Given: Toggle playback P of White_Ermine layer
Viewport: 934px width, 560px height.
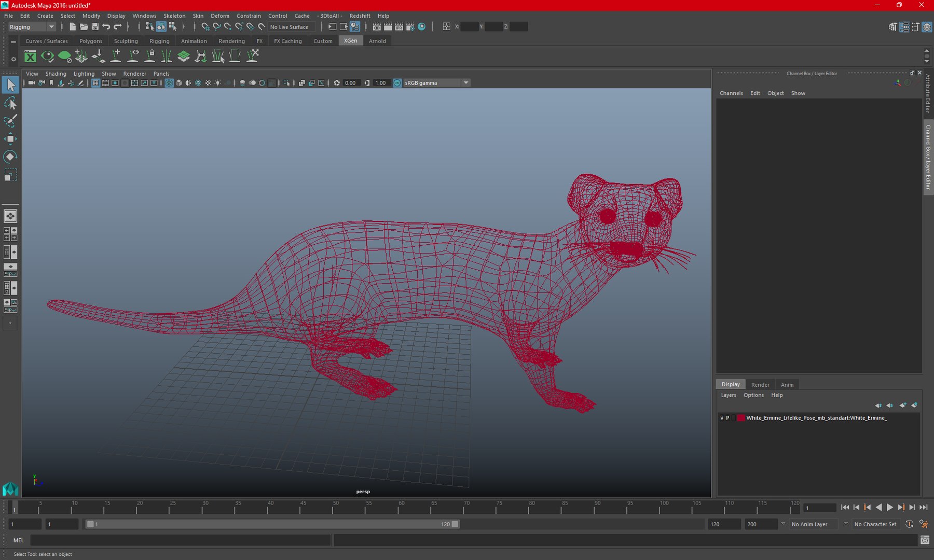Looking at the screenshot, I should click(x=727, y=418).
